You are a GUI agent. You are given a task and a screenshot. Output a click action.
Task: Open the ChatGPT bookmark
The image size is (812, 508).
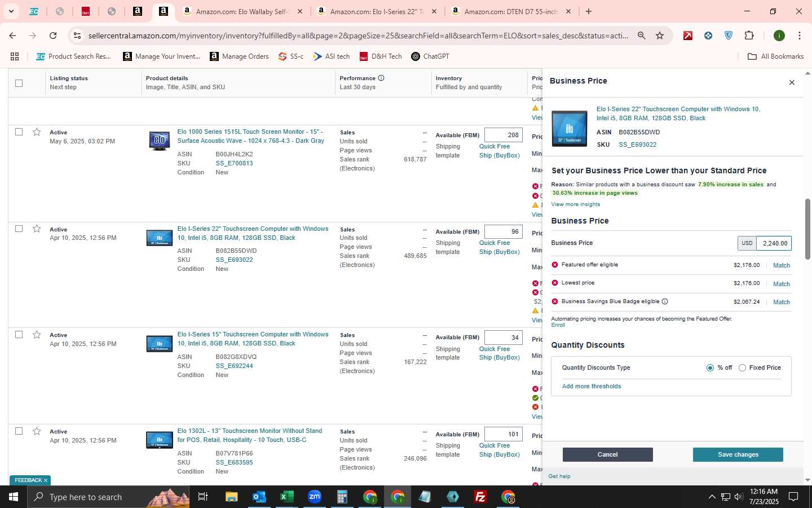pos(430,56)
